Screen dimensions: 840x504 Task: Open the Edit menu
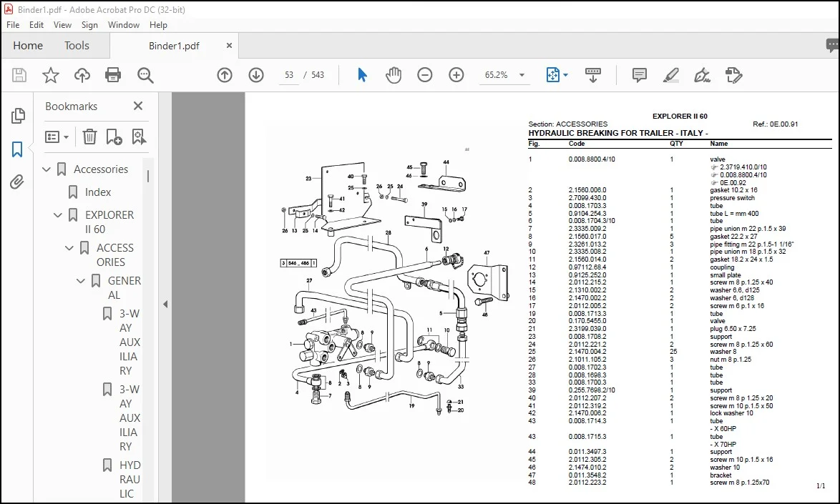[x=36, y=24]
